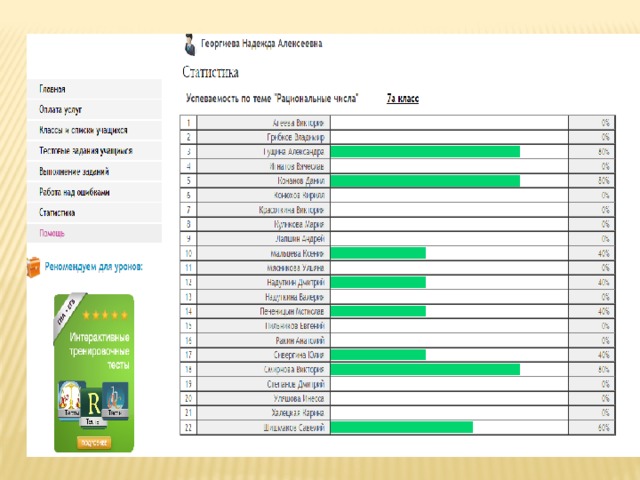Click the 7а класс link
This screenshot has width=640, height=480.
point(402,98)
